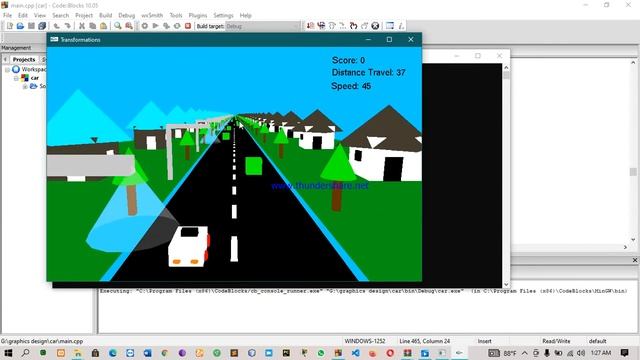Rebuild the project via toolbar icon

(177, 26)
